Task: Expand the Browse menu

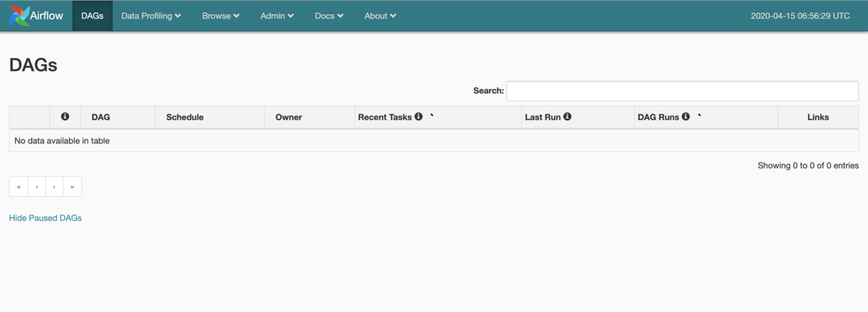Action: (x=221, y=15)
